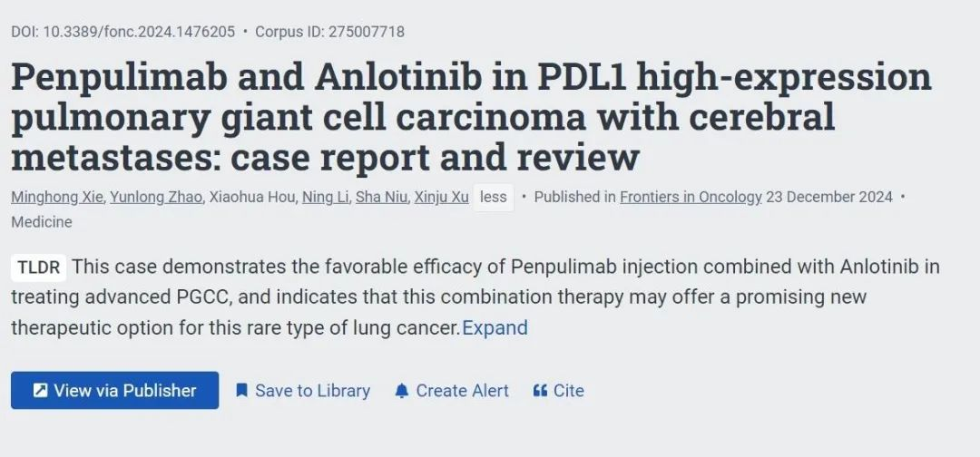
Task: Open the Cite dialog link
Action: coord(559,391)
